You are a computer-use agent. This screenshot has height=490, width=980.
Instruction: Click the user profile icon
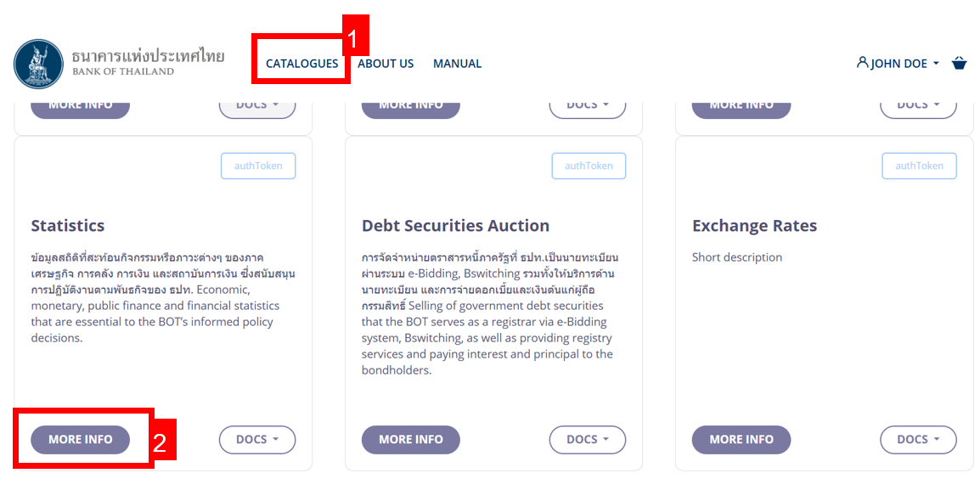point(863,63)
